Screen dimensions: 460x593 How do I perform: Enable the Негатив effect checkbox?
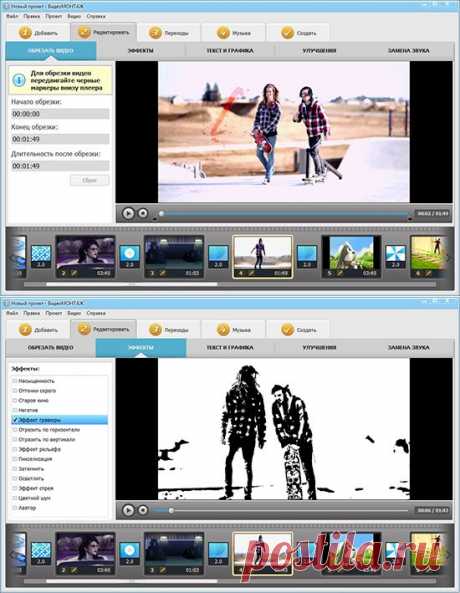(x=15, y=410)
